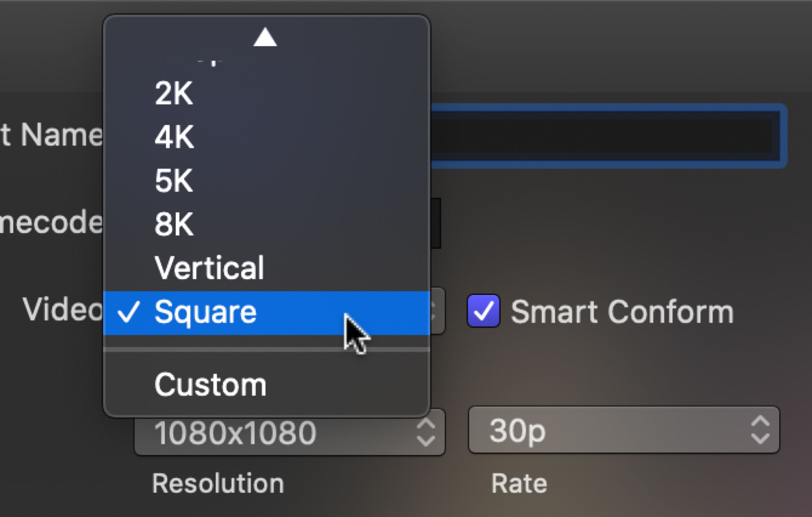
Task: Select the 4K format option
Action: (174, 137)
